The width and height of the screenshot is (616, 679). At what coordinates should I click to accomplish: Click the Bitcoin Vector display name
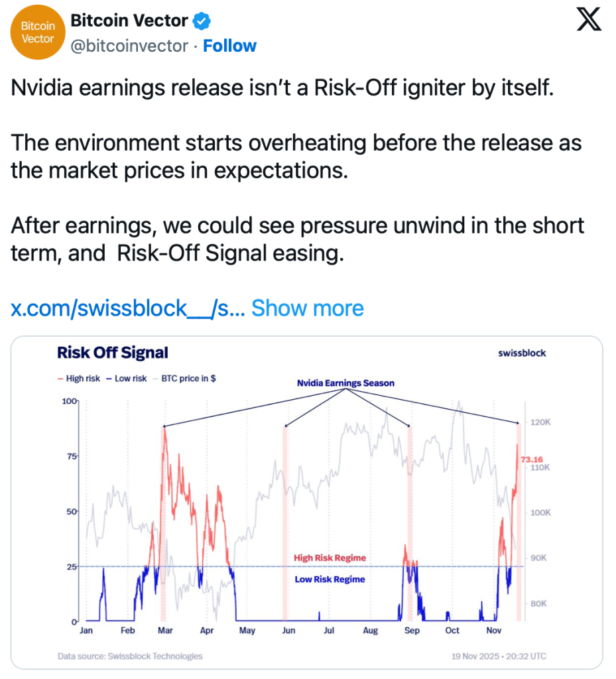(129, 21)
